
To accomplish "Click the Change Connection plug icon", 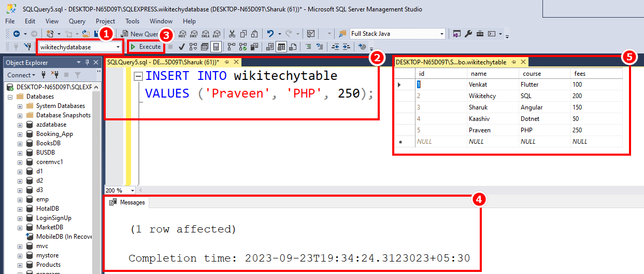I will pos(27,47).
